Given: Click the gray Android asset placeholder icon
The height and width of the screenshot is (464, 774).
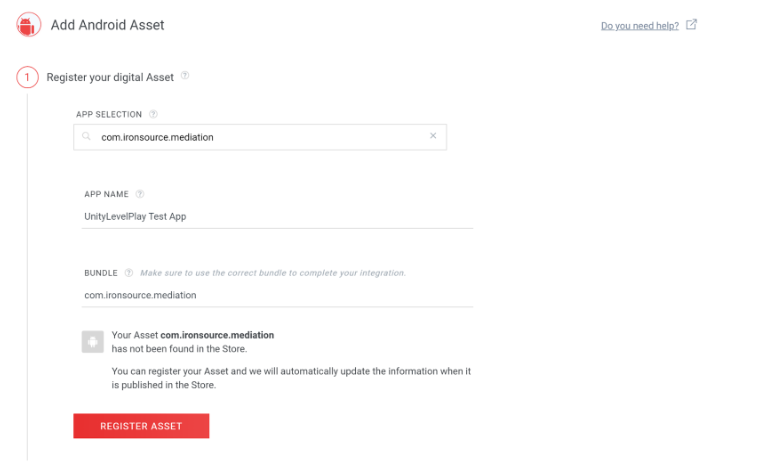Looking at the screenshot, I should [x=92, y=342].
